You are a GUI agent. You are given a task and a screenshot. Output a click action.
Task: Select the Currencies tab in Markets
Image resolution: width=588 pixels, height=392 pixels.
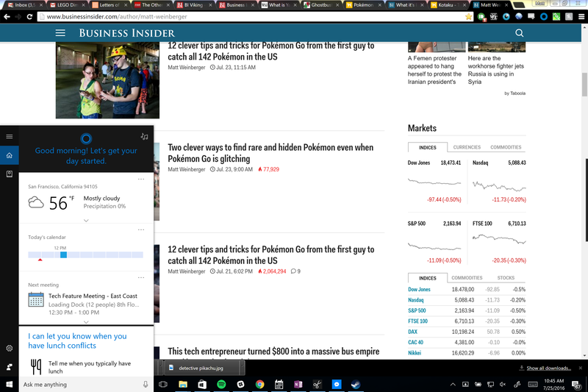click(x=467, y=147)
